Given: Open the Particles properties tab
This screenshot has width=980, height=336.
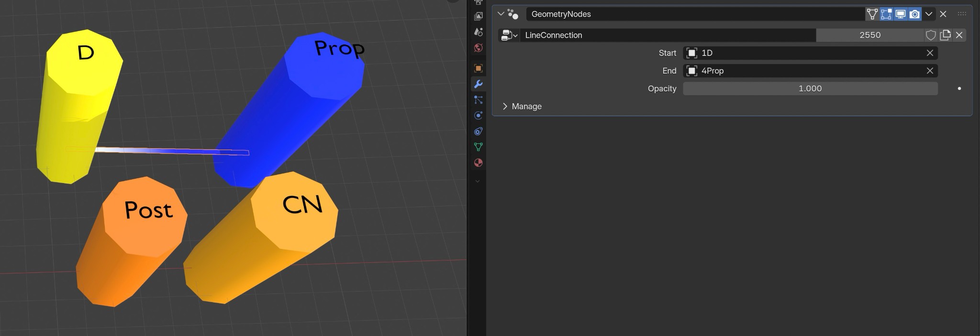Looking at the screenshot, I should (478, 100).
